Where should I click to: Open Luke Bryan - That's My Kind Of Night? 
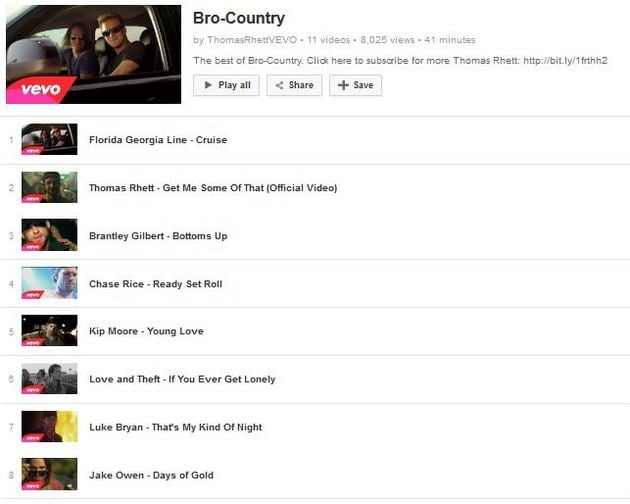176,427
